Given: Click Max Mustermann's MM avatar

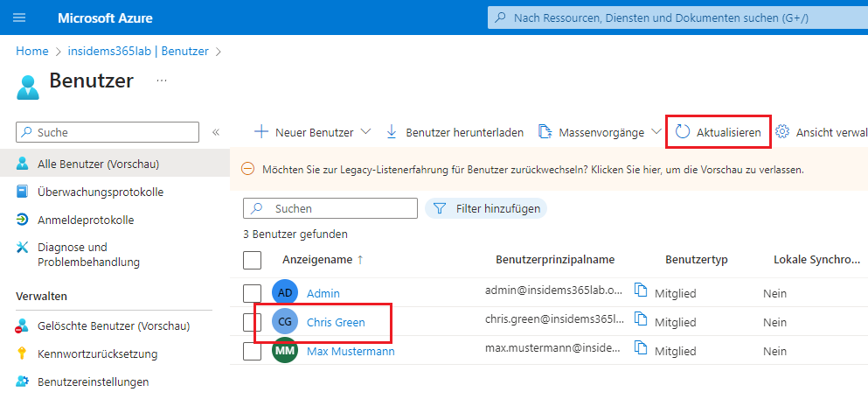Looking at the screenshot, I should tap(285, 351).
